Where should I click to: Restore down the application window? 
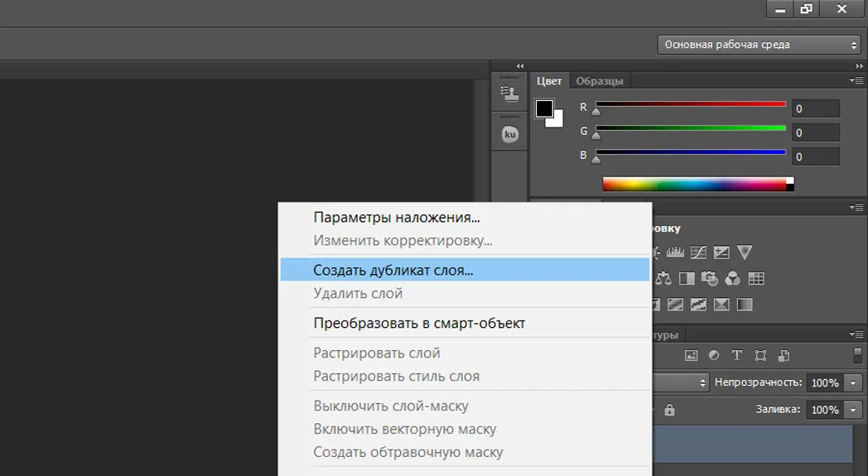click(807, 8)
